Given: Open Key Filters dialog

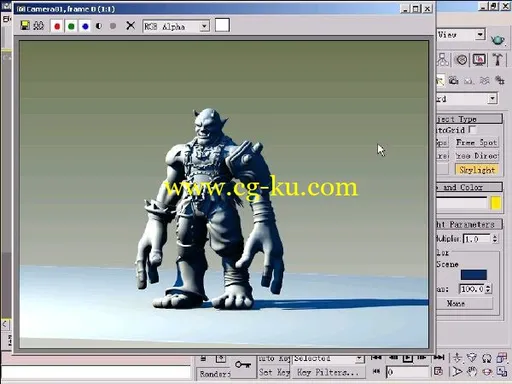Looking at the screenshot, I should [328, 372].
